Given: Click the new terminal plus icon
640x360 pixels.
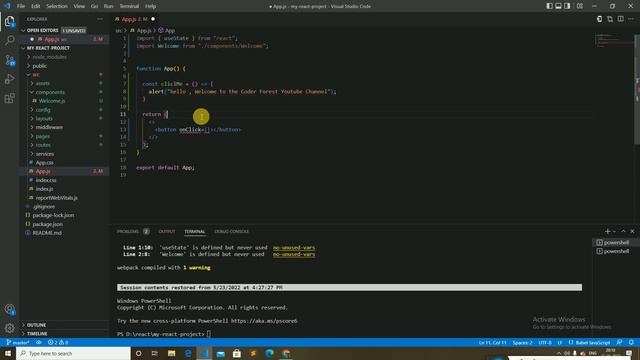Looking at the screenshot, I should 607,231.
